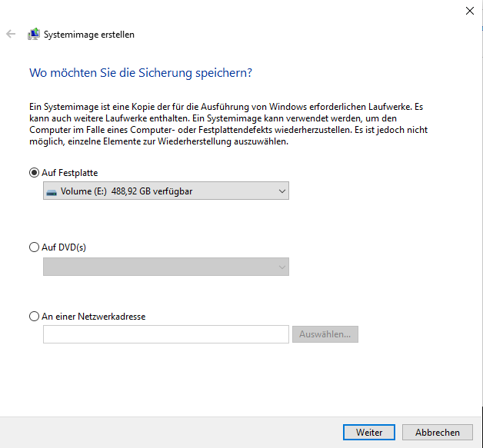The image size is (483, 448).
Task: Click the 'Abbrechen' button
Action: pyautogui.click(x=438, y=433)
